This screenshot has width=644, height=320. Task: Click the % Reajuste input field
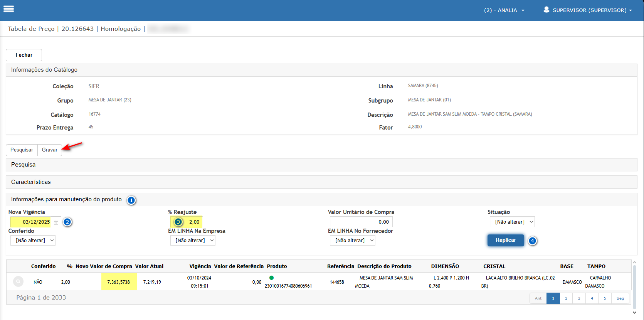(192, 222)
